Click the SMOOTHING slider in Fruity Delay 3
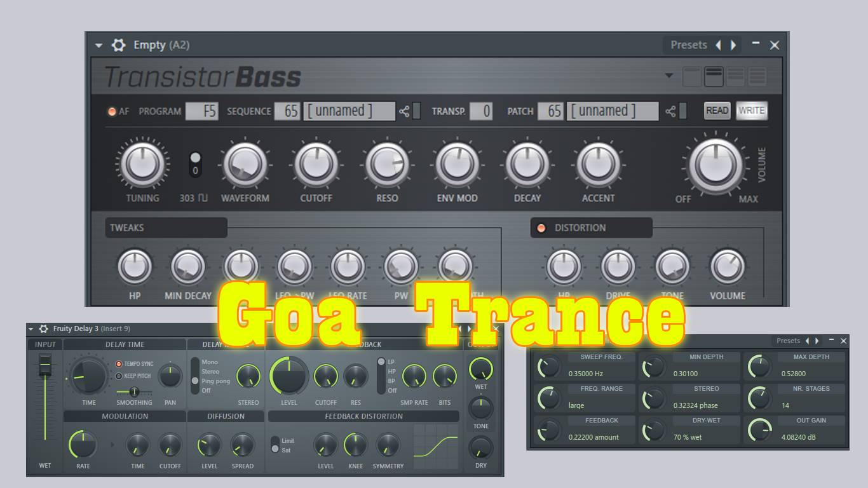The height and width of the screenshot is (488, 868). pyautogui.click(x=134, y=392)
